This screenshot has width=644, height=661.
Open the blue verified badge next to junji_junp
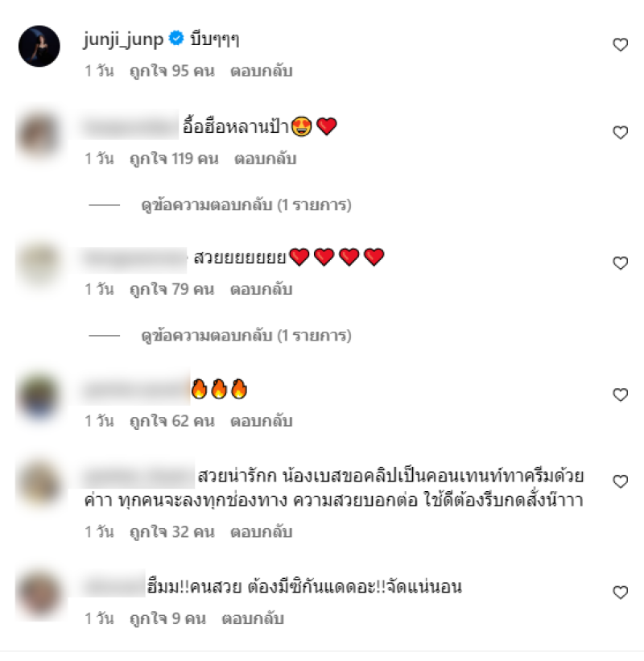coord(176,39)
